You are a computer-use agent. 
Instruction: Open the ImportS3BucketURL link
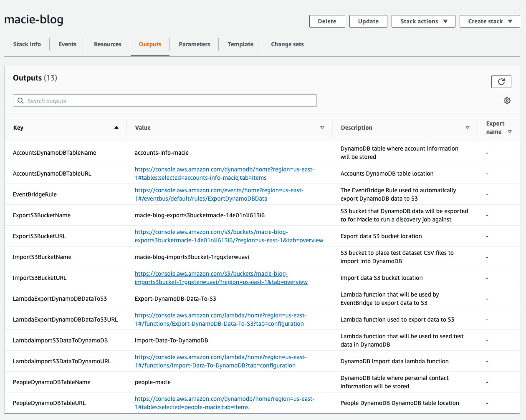click(221, 278)
